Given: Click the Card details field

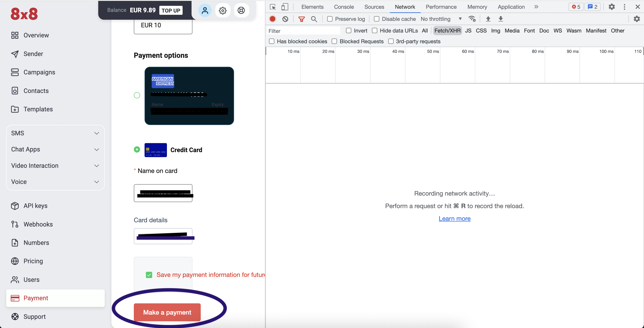Looking at the screenshot, I should coord(163,236).
